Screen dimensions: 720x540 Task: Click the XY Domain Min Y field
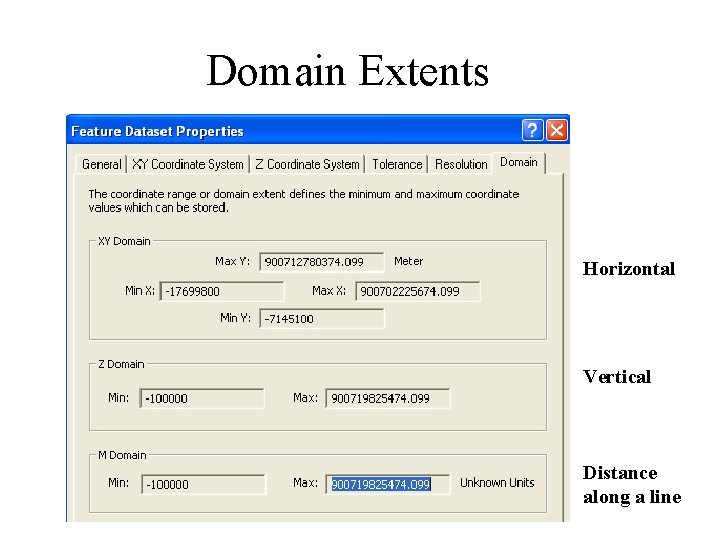click(321, 319)
